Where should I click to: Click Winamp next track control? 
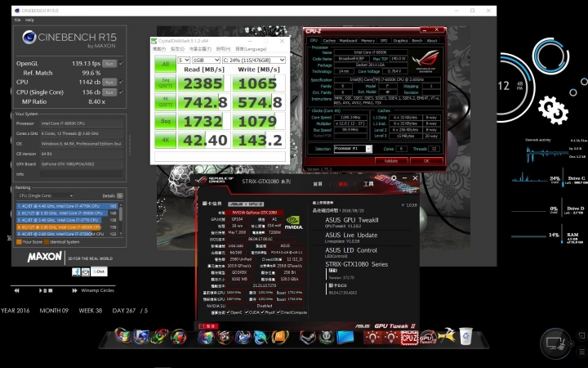(74, 290)
